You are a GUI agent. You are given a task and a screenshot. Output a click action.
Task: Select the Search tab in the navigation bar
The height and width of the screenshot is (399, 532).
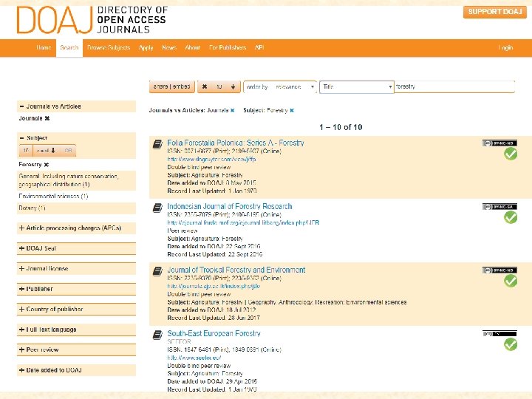point(69,48)
